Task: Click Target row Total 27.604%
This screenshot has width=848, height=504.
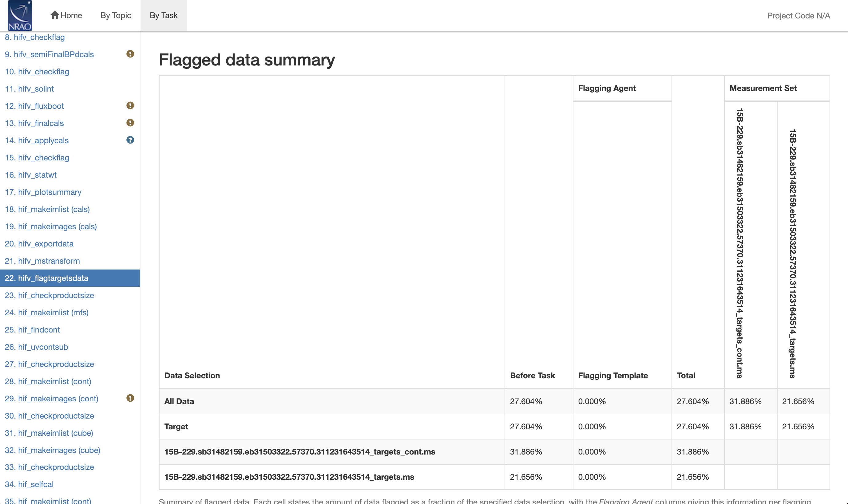Action: click(693, 427)
